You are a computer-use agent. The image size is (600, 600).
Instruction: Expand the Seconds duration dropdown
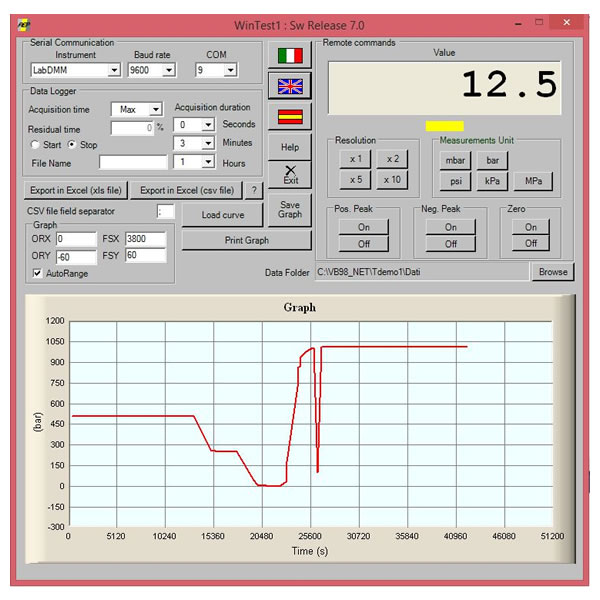point(208,125)
